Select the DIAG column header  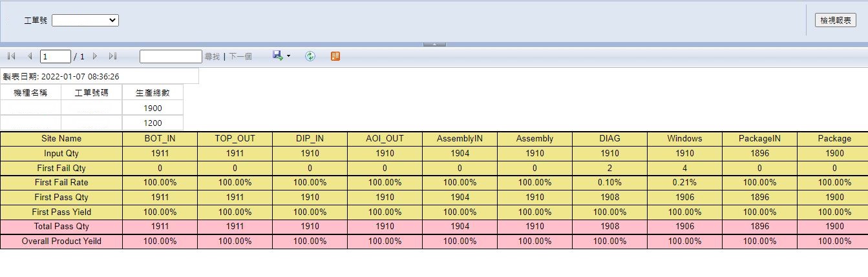[609, 139]
